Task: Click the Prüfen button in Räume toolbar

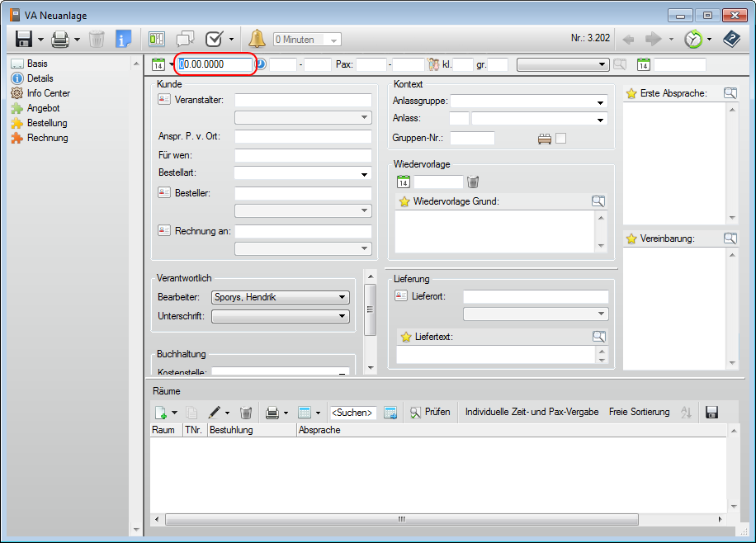Action: (430, 412)
